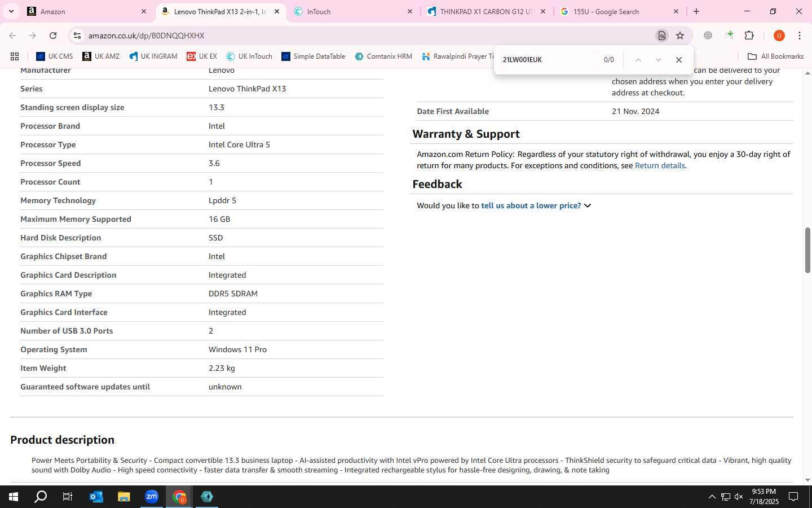Go to previous find result arrow
Viewport: 812px width, 508px height.
click(638, 60)
